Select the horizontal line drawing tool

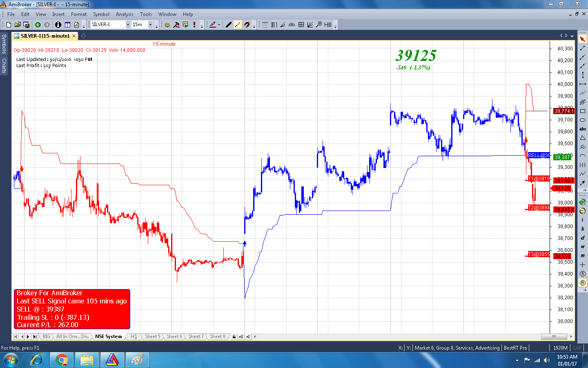point(583,84)
